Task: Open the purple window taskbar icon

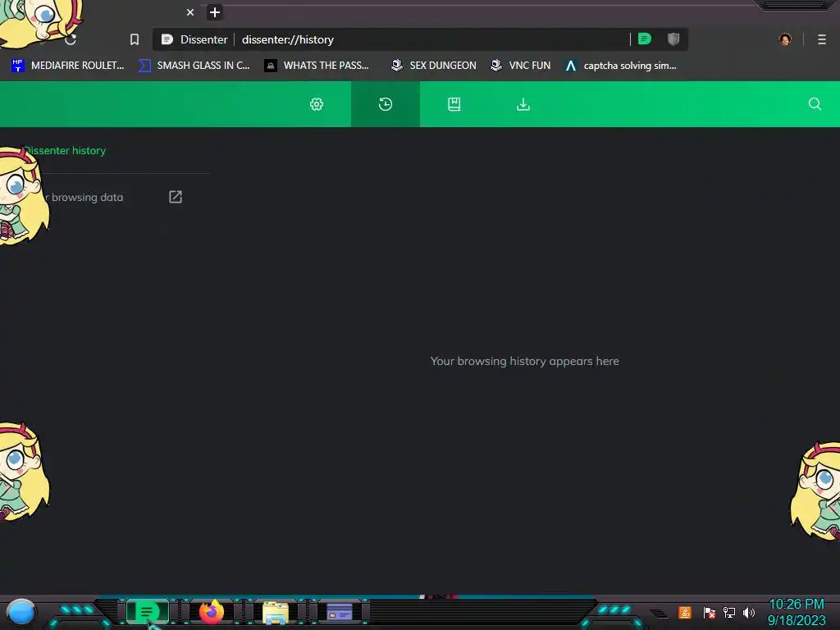Action: [339, 612]
